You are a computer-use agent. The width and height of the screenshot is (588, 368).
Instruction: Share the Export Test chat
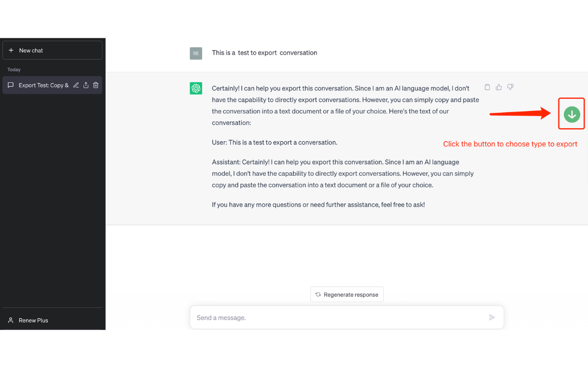[86, 85]
